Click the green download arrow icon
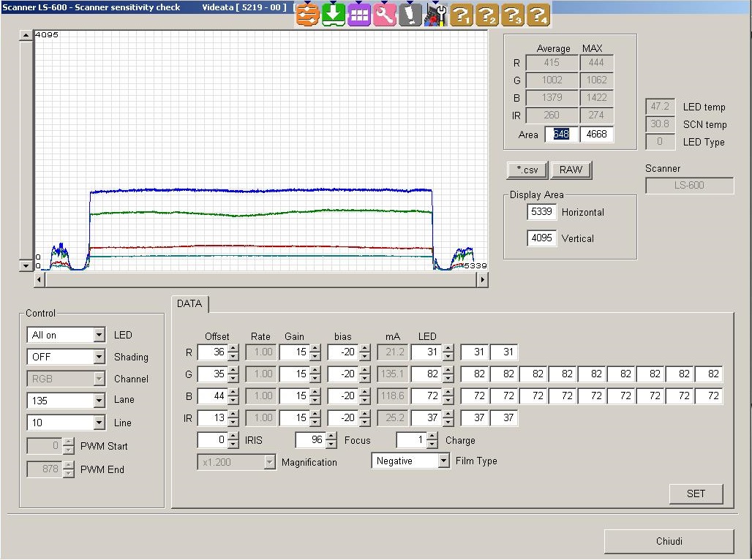752x560 pixels. point(334,14)
